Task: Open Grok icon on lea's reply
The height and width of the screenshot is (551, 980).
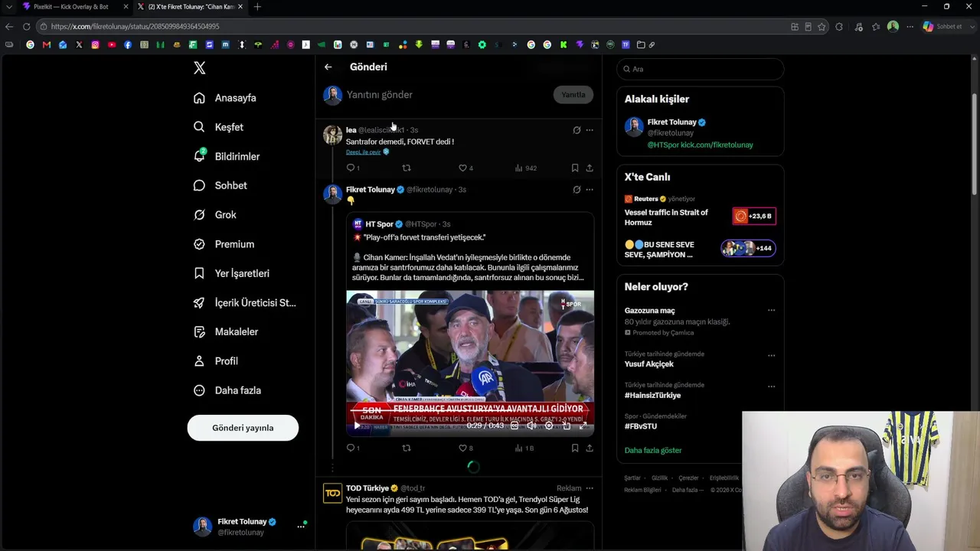Action: (577, 130)
